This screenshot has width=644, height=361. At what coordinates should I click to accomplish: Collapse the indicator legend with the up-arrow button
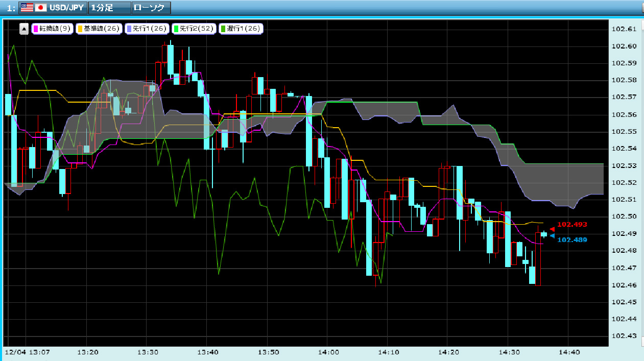[x=24, y=29]
